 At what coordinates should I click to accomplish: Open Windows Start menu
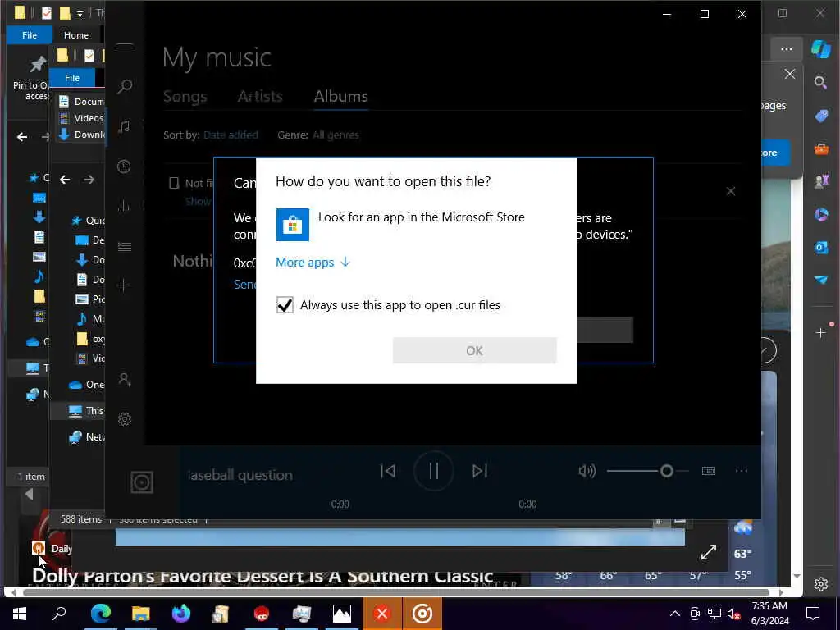point(20,614)
